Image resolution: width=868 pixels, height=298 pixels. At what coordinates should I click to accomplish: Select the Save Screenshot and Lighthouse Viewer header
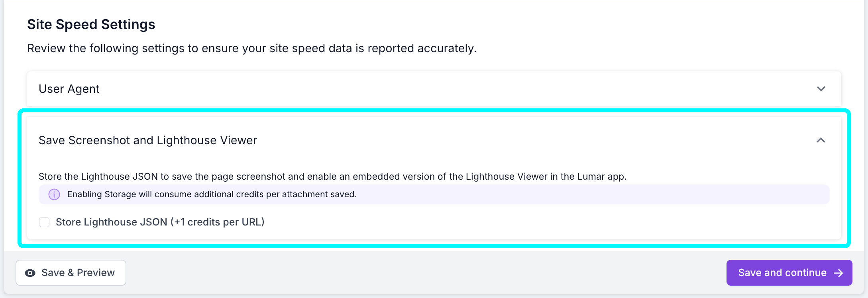(148, 140)
